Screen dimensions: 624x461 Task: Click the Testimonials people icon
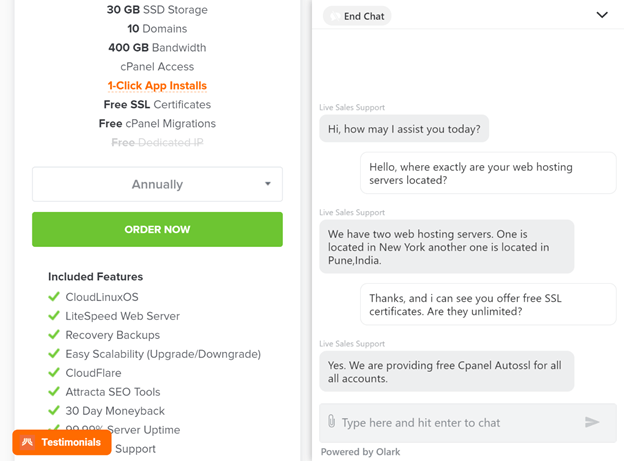click(27, 442)
